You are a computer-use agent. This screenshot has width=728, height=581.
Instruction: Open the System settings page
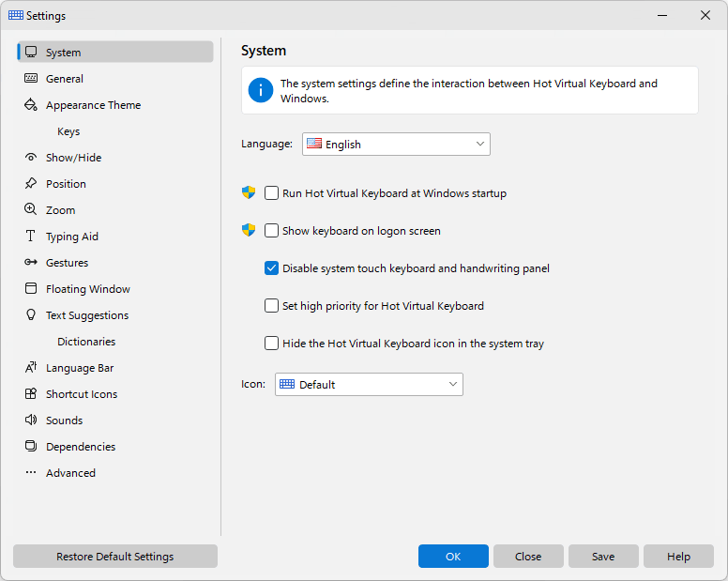(x=115, y=52)
